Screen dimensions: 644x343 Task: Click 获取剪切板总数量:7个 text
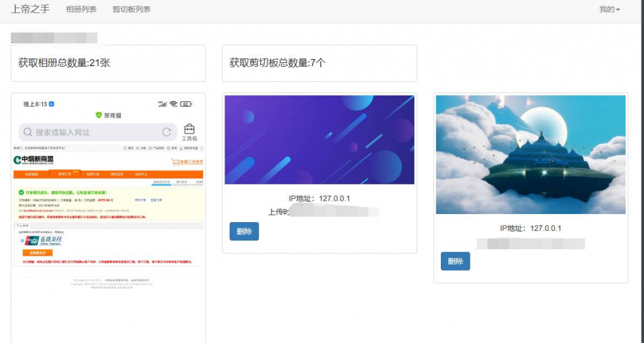[x=277, y=63]
